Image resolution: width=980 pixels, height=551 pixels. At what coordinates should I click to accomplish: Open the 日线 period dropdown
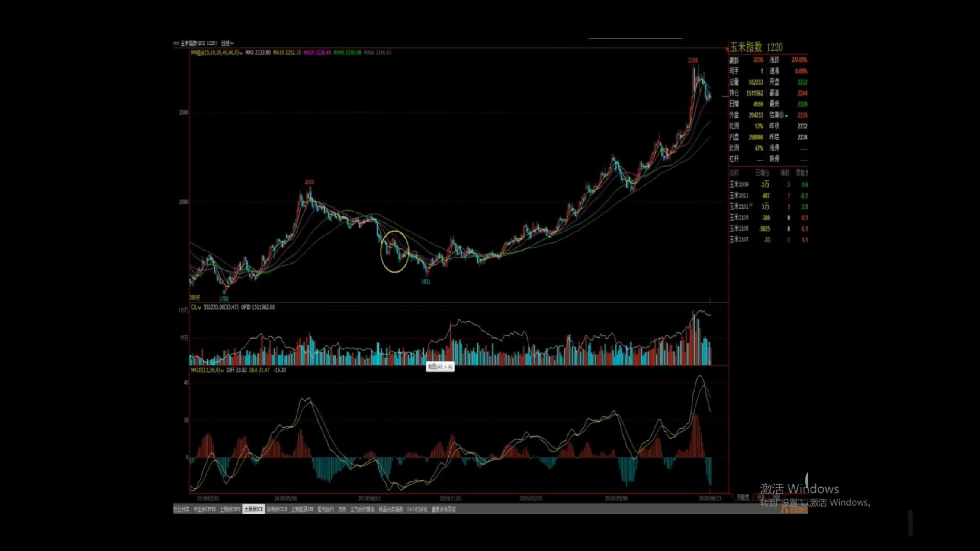point(227,43)
